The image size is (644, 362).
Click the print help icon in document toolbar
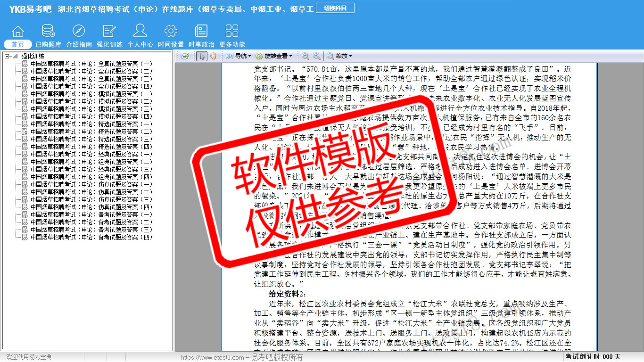(185, 56)
